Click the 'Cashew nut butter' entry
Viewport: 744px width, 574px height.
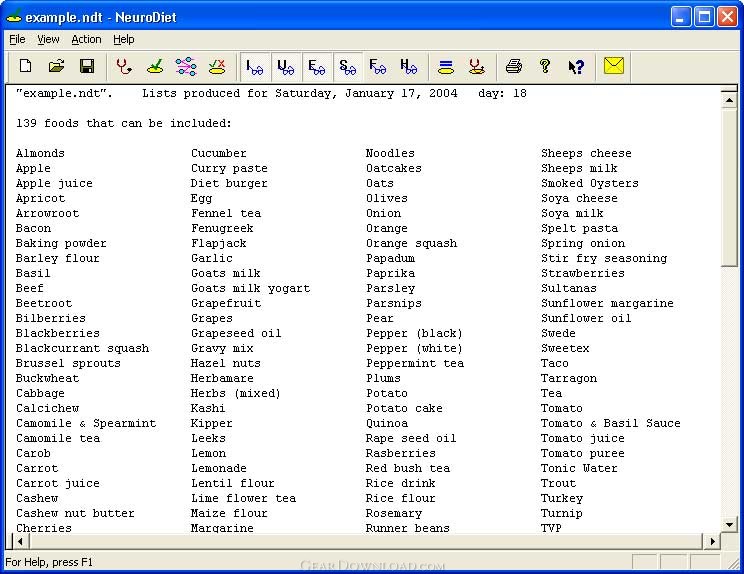coord(75,513)
